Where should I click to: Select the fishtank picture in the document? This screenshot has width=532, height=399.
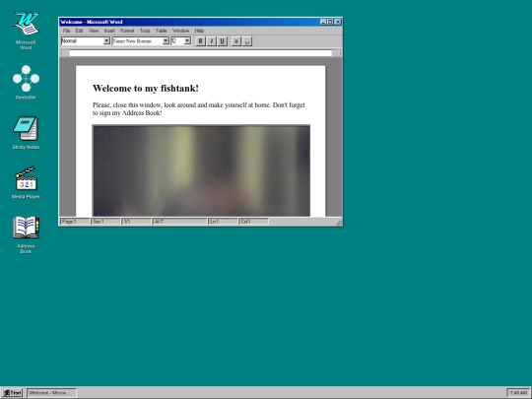[x=201, y=170]
